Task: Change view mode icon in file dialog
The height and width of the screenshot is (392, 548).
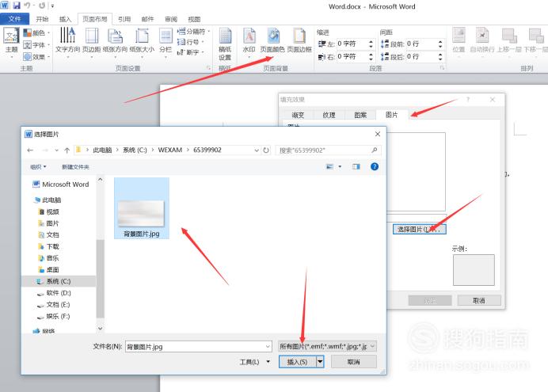Action: (329, 166)
